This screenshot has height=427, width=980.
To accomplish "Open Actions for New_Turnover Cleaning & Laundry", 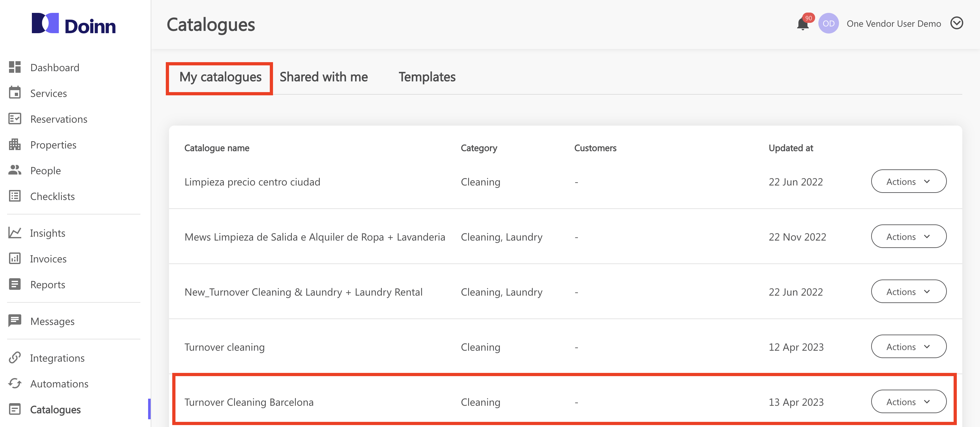I will pyautogui.click(x=909, y=291).
